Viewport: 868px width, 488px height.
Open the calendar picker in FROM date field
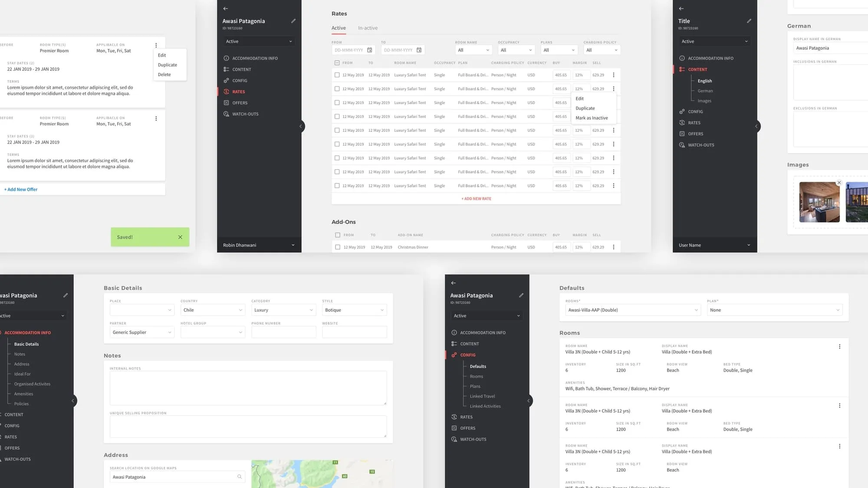click(x=370, y=50)
